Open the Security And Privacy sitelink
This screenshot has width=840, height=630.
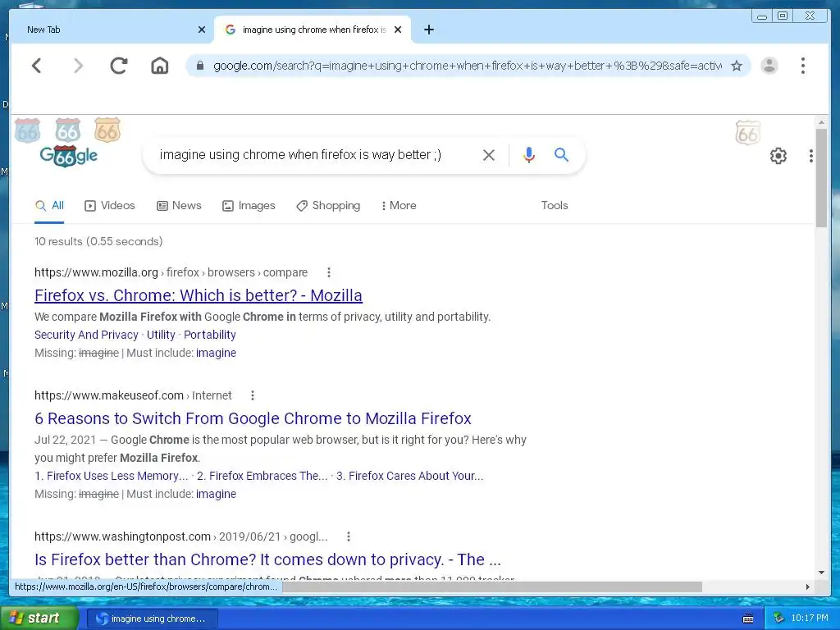click(x=86, y=335)
